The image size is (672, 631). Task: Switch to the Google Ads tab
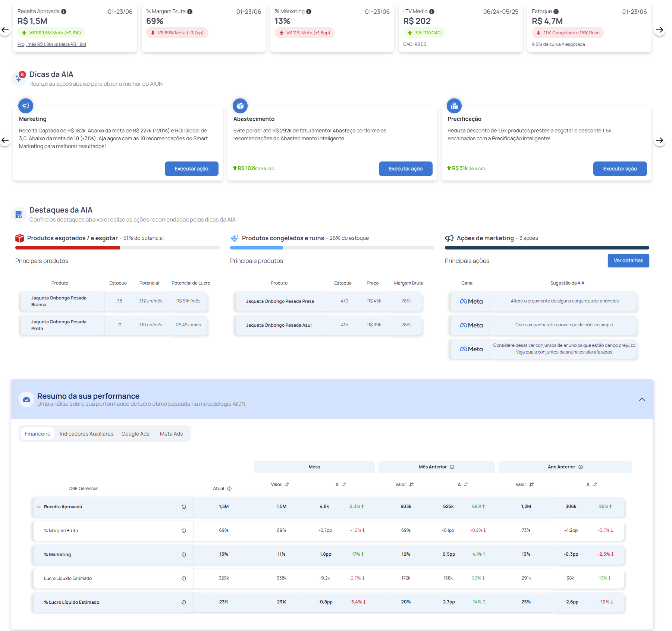click(135, 433)
